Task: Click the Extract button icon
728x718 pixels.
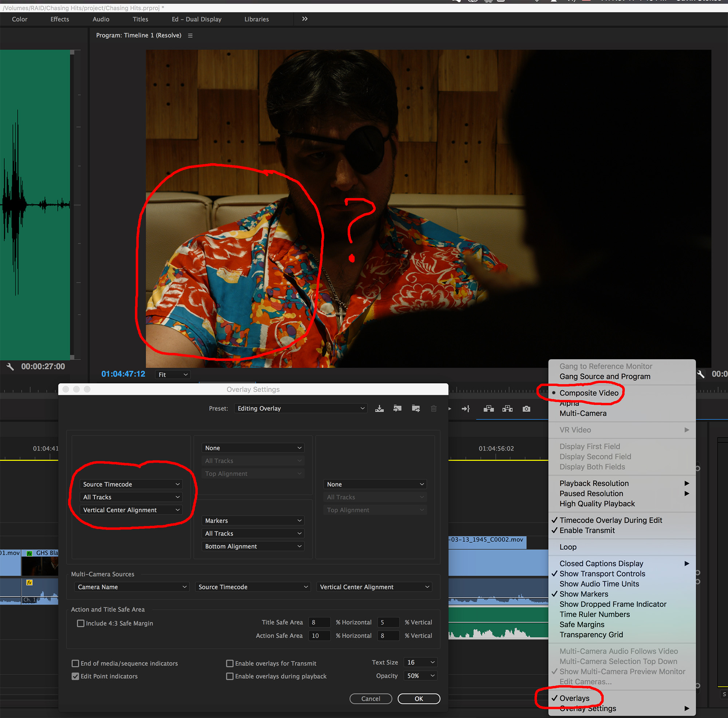Action: pyautogui.click(x=507, y=409)
